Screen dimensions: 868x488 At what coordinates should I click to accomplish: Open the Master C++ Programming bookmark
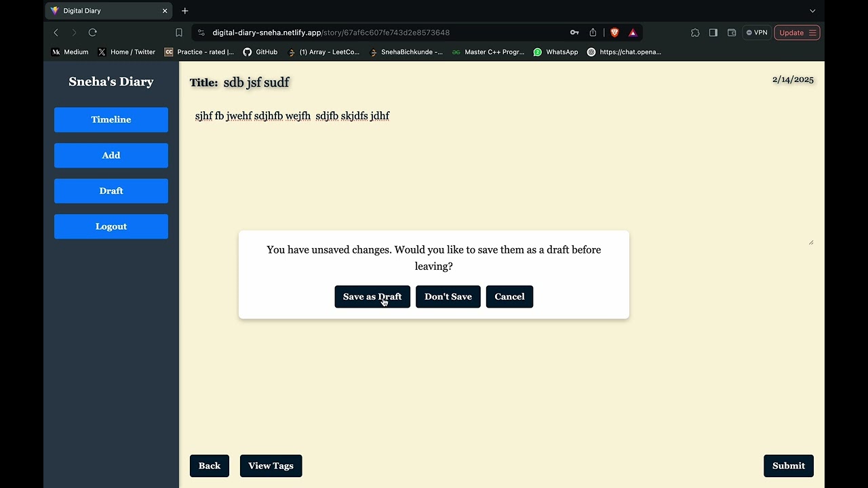[x=488, y=52]
